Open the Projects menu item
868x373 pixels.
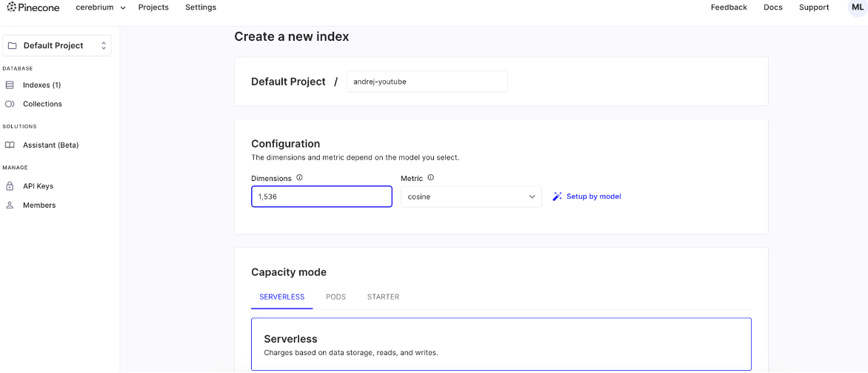(153, 7)
